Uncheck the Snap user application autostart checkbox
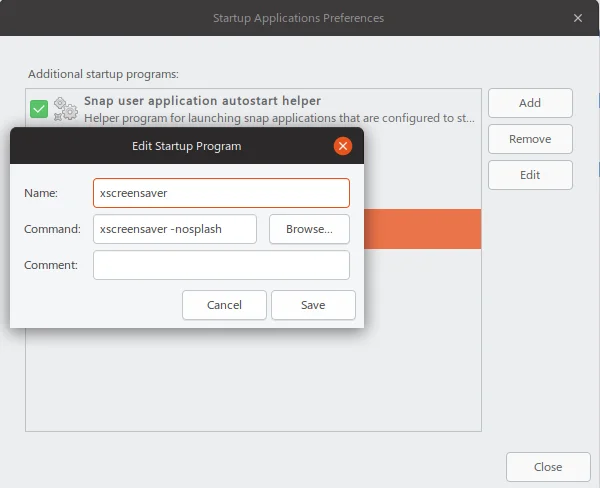600x488 pixels. [39, 109]
